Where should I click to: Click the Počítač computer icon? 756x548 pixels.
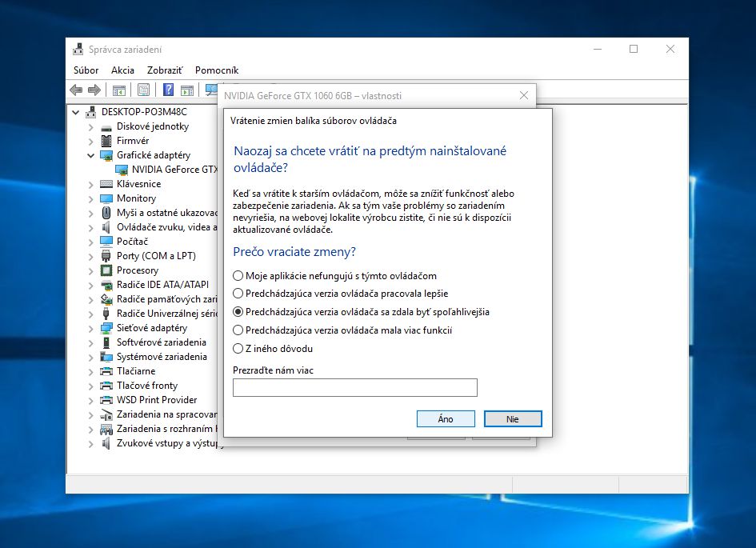(106, 242)
